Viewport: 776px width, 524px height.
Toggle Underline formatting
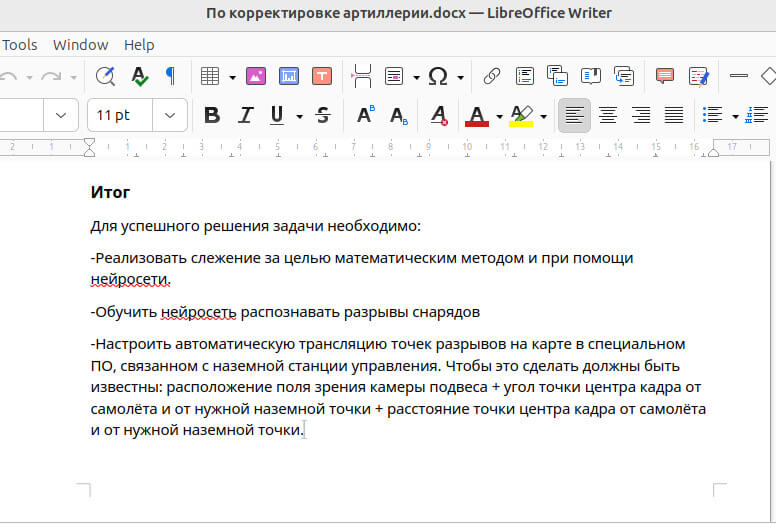[x=277, y=115]
